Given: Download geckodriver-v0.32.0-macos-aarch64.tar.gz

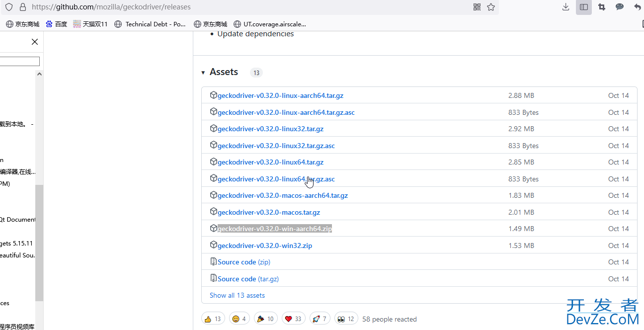Looking at the screenshot, I should coord(283,195).
